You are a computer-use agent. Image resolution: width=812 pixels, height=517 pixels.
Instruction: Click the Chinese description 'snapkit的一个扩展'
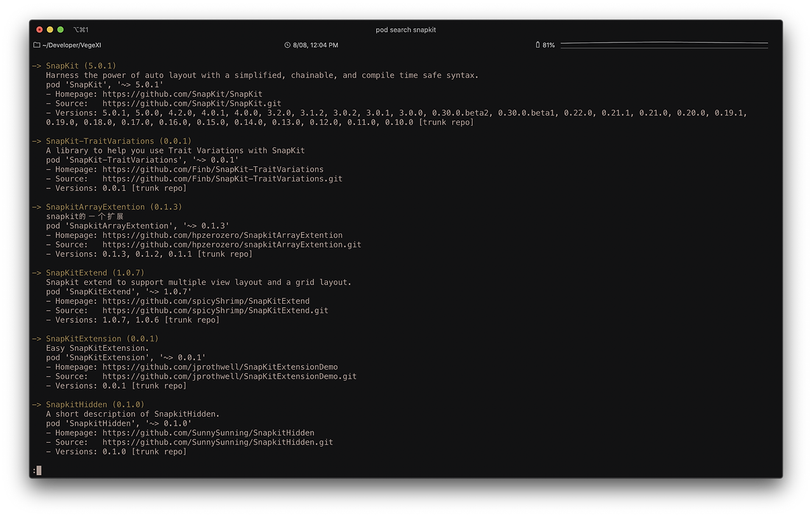(x=84, y=216)
